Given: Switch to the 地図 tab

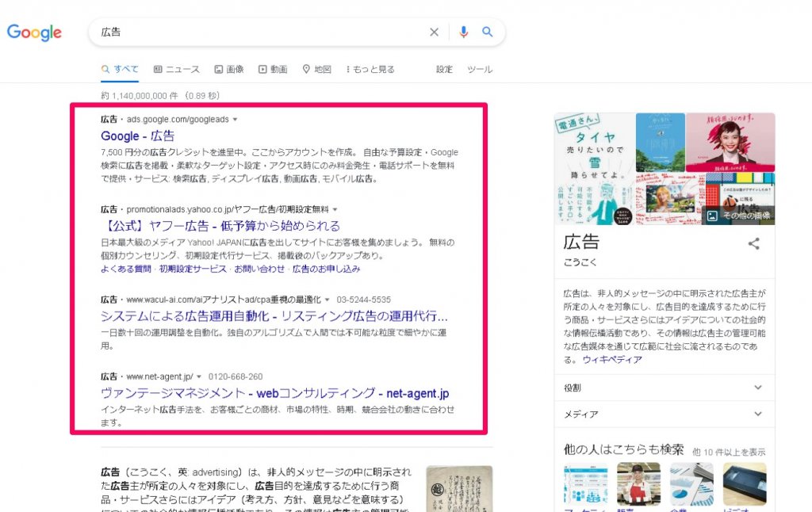Looking at the screenshot, I should tap(317, 69).
